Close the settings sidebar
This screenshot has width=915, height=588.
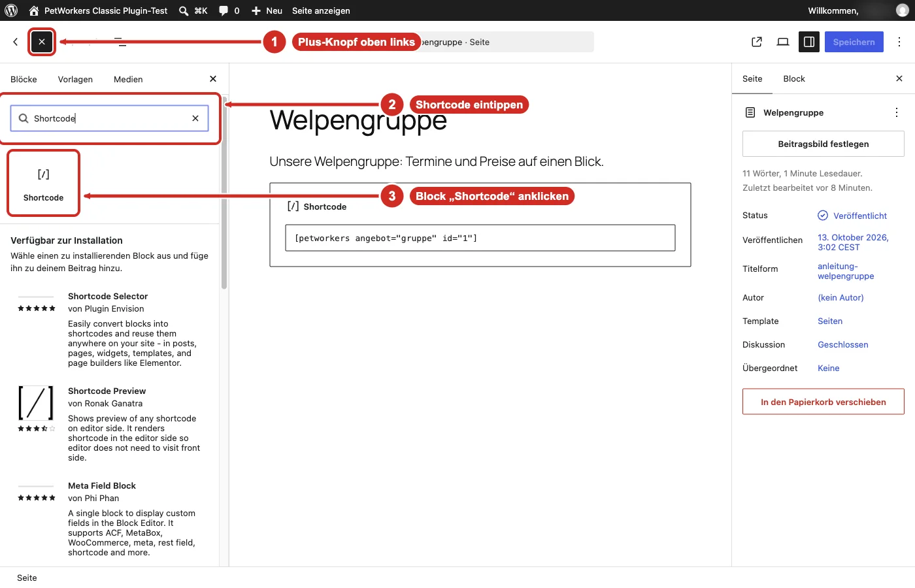(x=899, y=78)
